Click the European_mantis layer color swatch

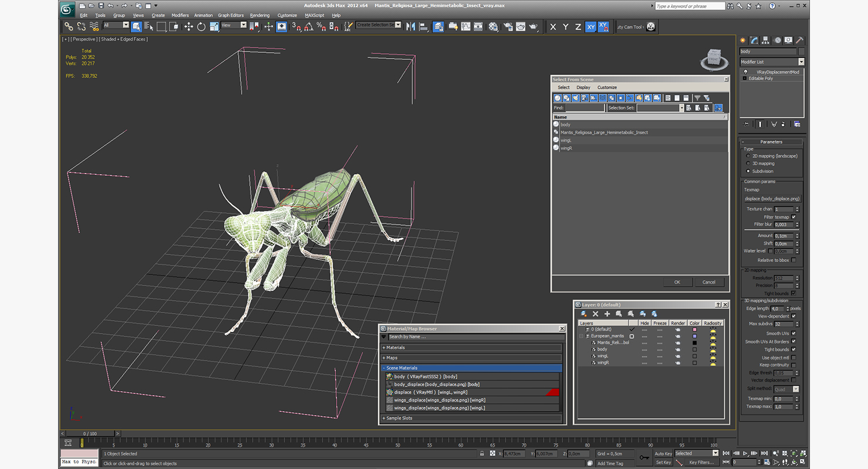(x=694, y=336)
